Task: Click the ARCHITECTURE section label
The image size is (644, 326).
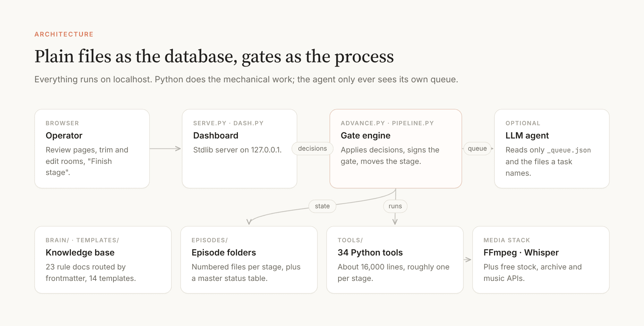Action: point(64,34)
